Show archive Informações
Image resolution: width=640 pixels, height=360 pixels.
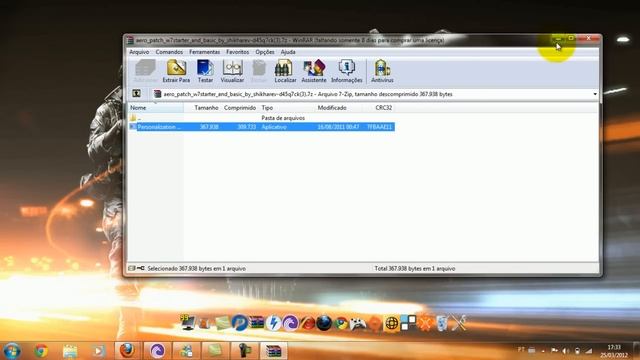click(x=347, y=71)
